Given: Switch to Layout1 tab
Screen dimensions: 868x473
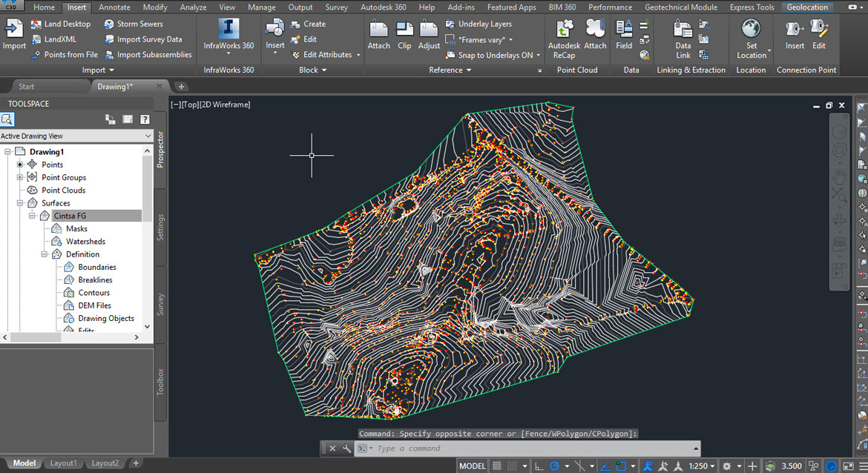Looking at the screenshot, I should [63, 463].
